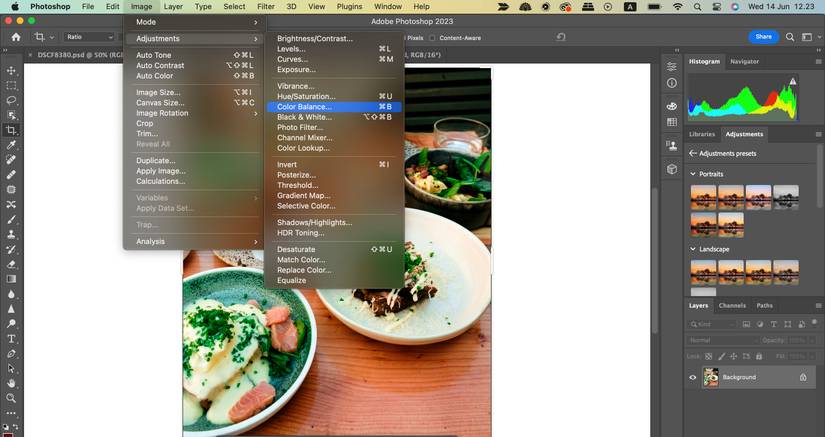Viewport: 825px width, 437px height.
Task: Select the Gradient tool
Action: tap(11, 279)
